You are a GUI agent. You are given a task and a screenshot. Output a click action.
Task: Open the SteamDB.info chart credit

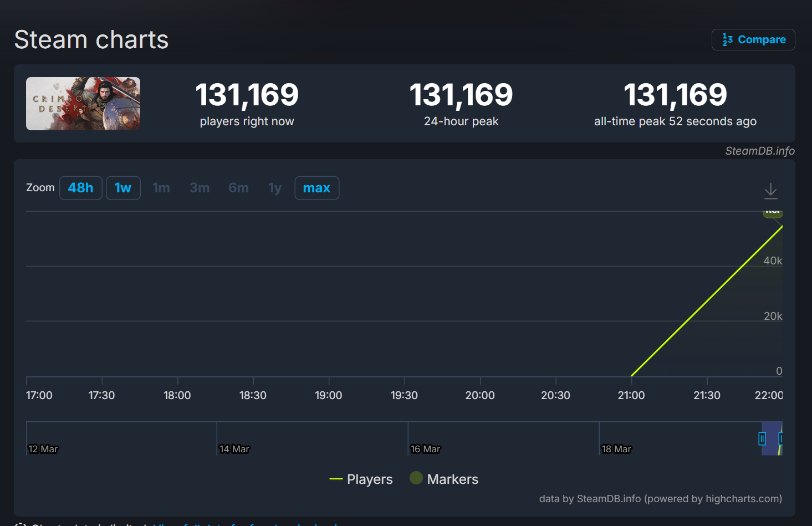point(759,151)
